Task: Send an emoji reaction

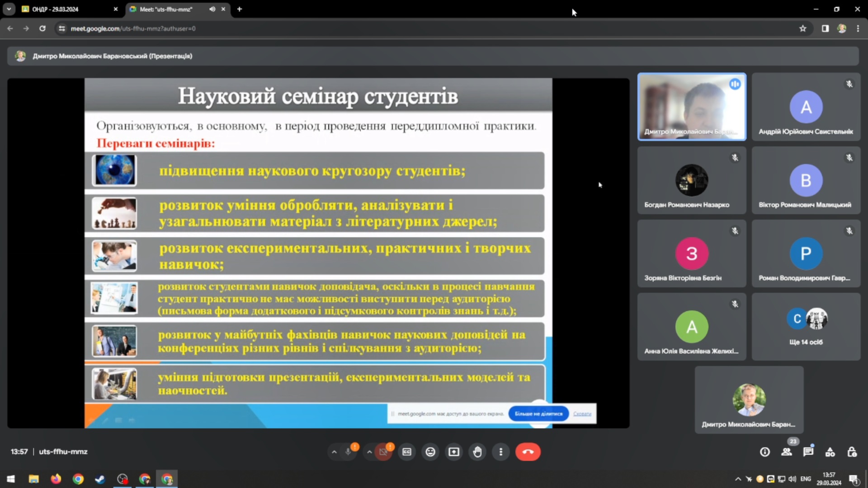Action: coord(430,452)
